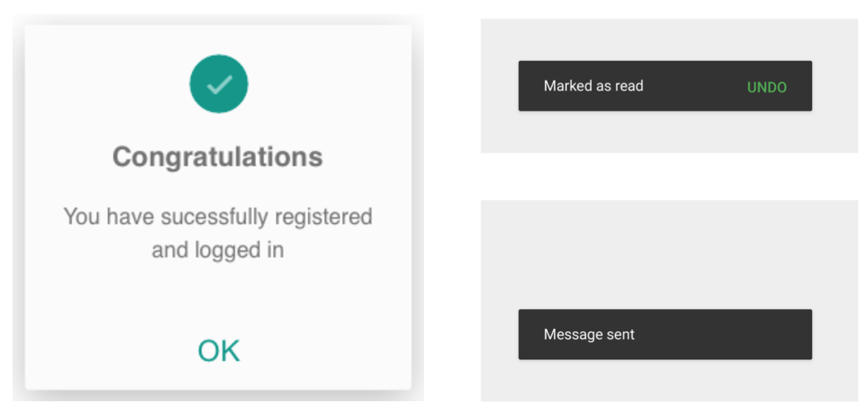
Task: Click the word "read" in the top snackbar
Action: point(629,86)
